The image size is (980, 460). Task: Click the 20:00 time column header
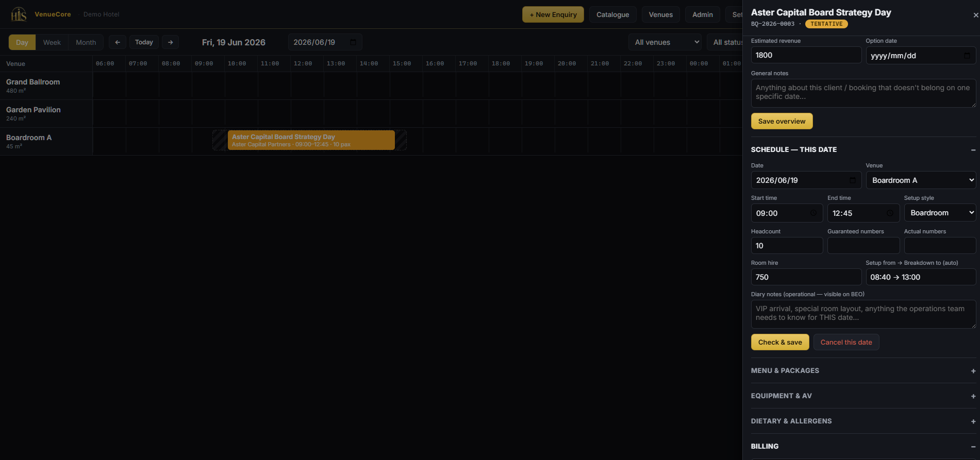tap(567, 63)
